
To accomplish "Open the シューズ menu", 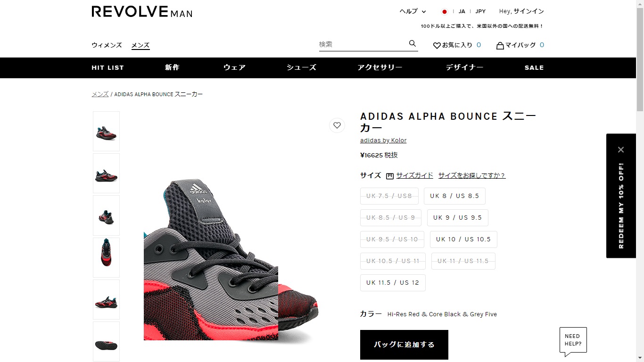I will 302,67.
